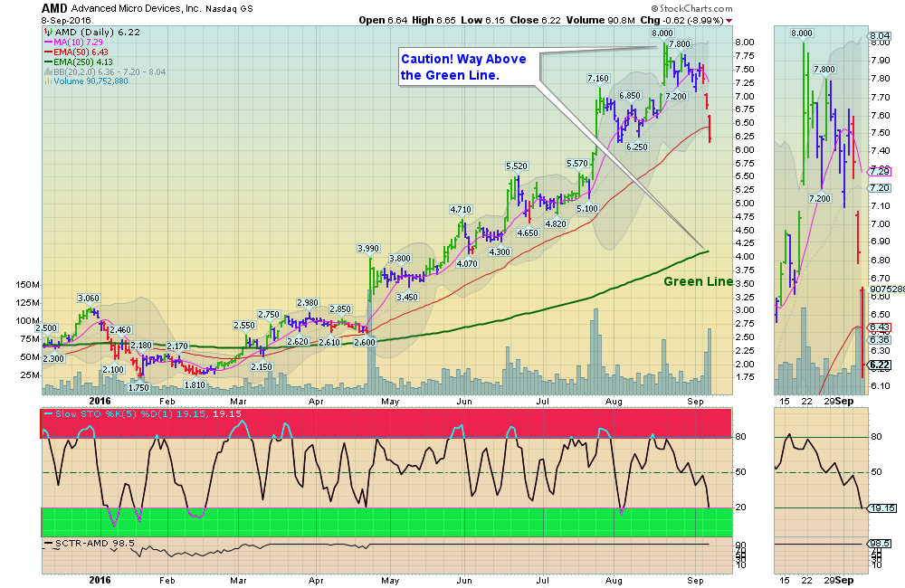Click the 19.15 stochastic tag in zoom panel

pyautogui.click(x=883, y=508)
